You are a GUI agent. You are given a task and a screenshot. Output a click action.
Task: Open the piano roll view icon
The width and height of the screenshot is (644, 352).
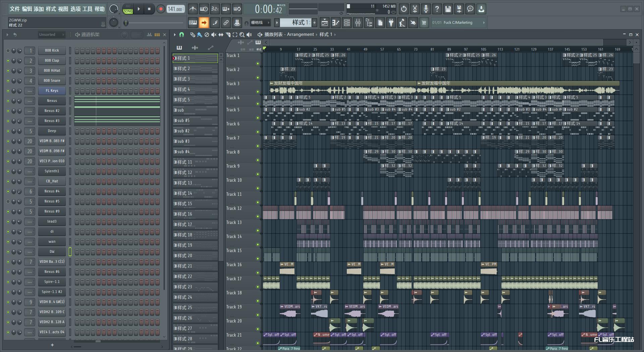coord(336,22)
